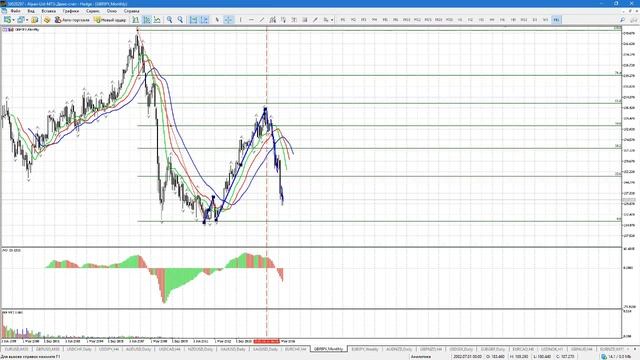Switch timeframe to H4
The height and width of the screenshot is (360, 640).
(x=492, y=20)
